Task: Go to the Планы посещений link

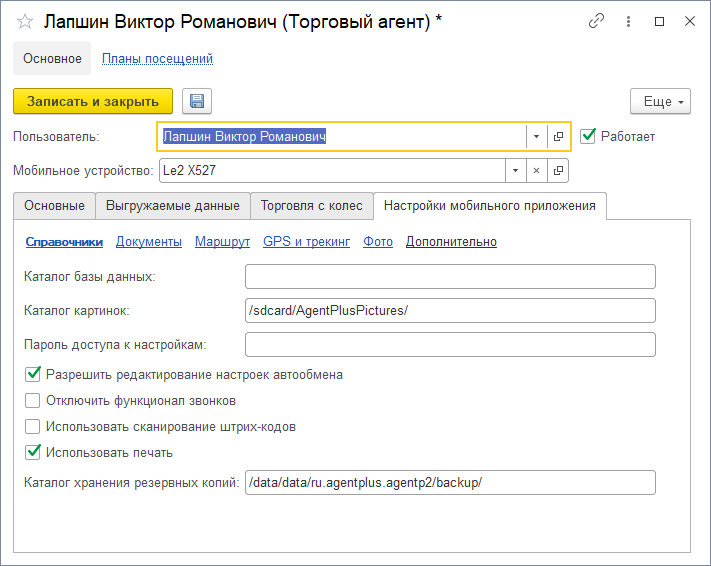Action: point(157,59)
